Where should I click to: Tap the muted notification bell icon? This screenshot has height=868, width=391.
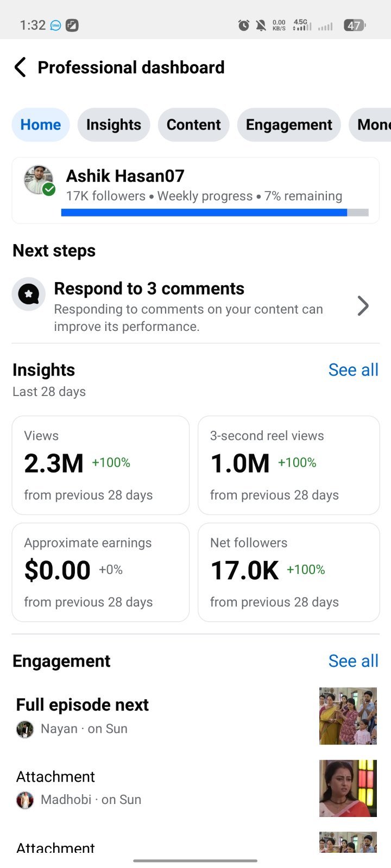[x=261, y=25]
